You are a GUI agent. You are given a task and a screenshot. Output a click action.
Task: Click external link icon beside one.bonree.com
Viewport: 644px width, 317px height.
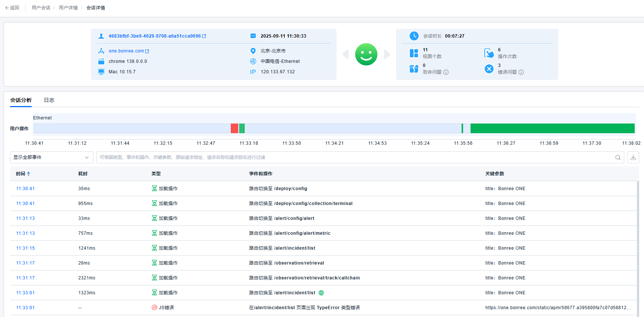click(147, 51)
